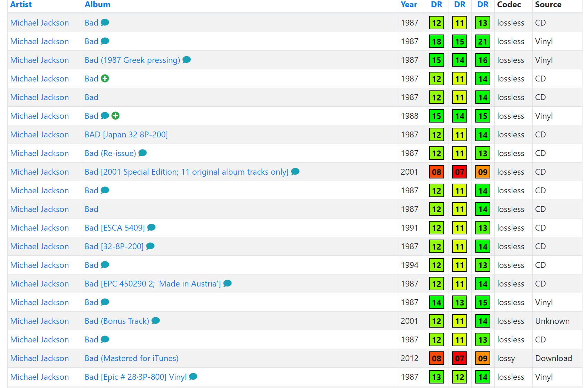Image resolution: width=588 pixels, height=388 pixels.
Task: Click comment icon after 'Made in Austria' title
Action: [x=227, y=283]
